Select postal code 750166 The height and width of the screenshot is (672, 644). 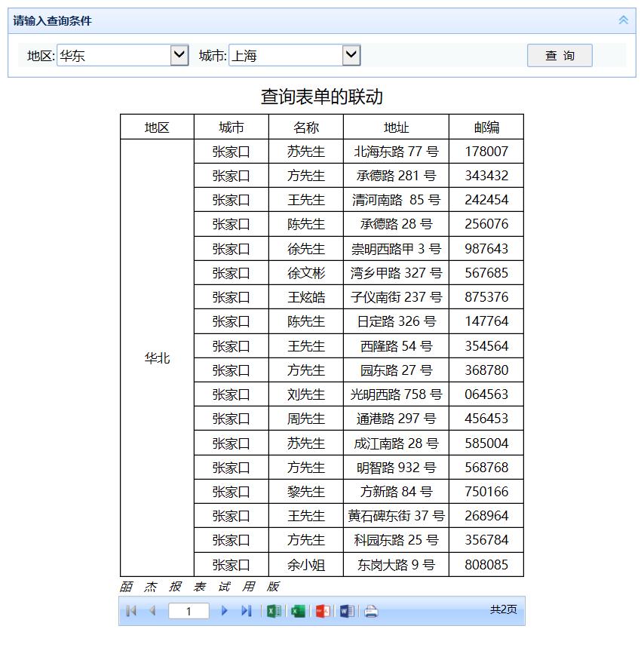[x=486, y=492]
